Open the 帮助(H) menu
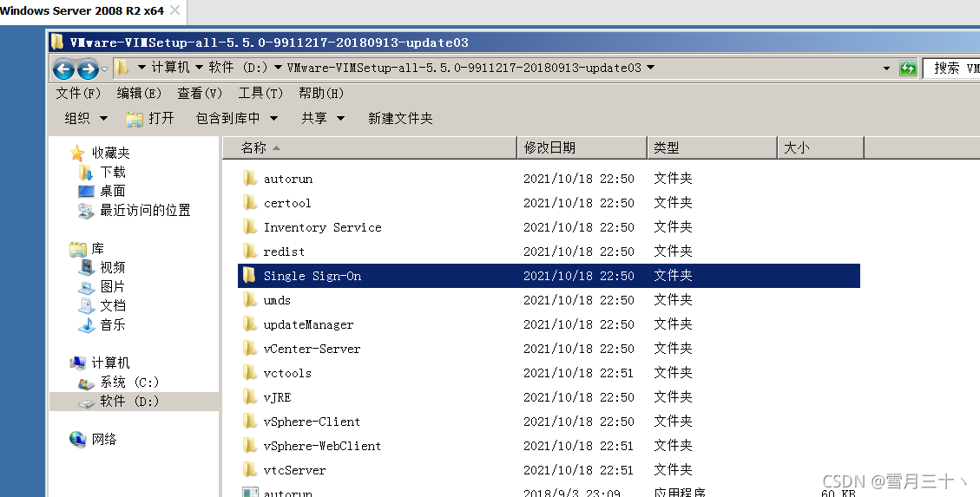Viewport: 980px width, 497px height. (x=321, y=93)
